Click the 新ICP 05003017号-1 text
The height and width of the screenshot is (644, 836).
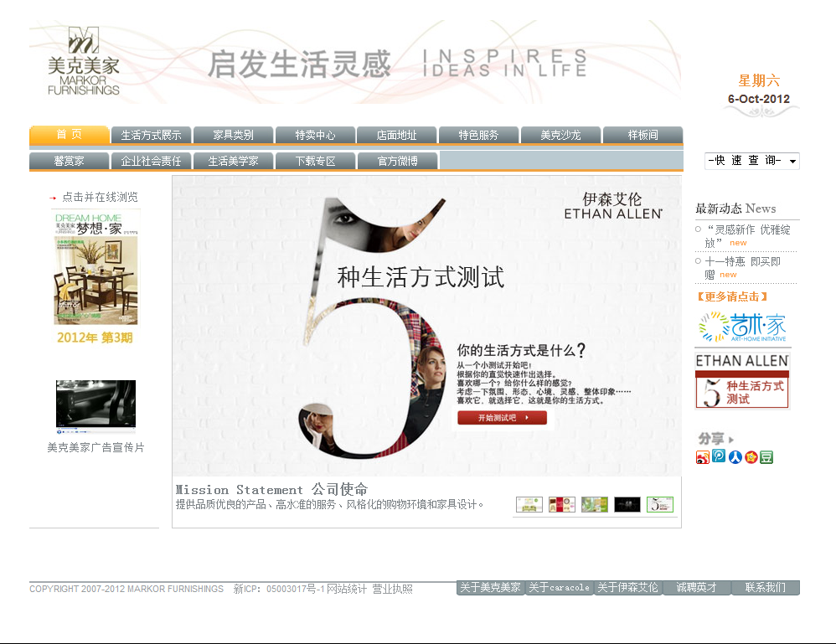coord(280,589)
